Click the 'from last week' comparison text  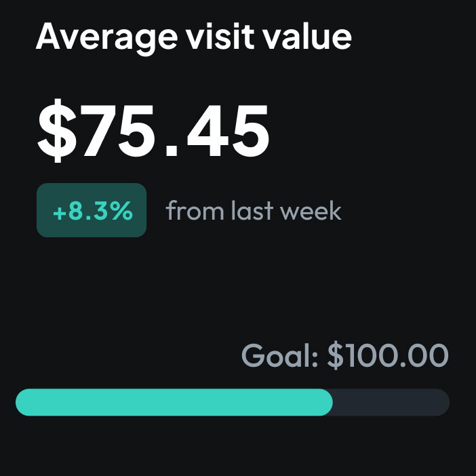tap(254, 210)
